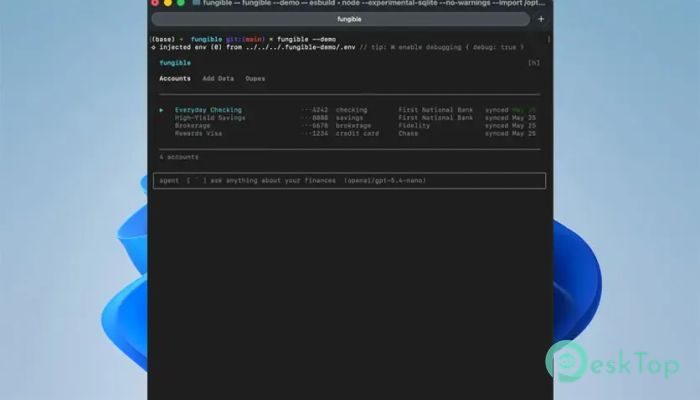Click synced date in Rewards Visa row
Image resolution: width=700 pixels, height=400 pixels.
pos(510,133)
